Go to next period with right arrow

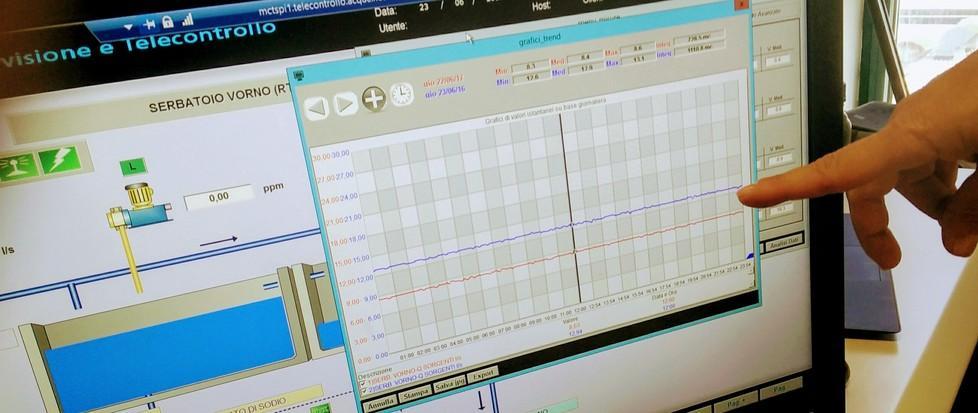tap(345, 104)
